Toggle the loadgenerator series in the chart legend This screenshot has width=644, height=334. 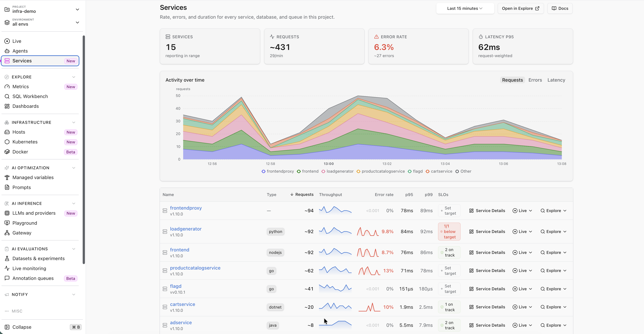[337, 171]
